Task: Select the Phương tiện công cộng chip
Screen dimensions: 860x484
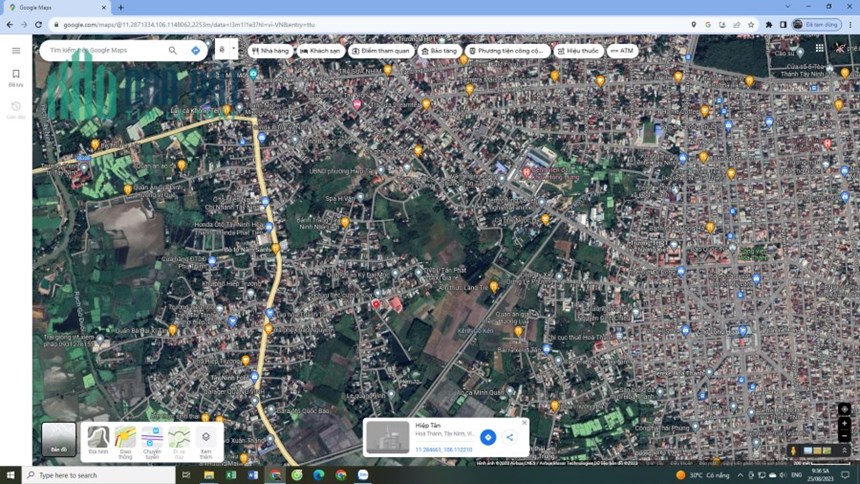Action: 507,50
